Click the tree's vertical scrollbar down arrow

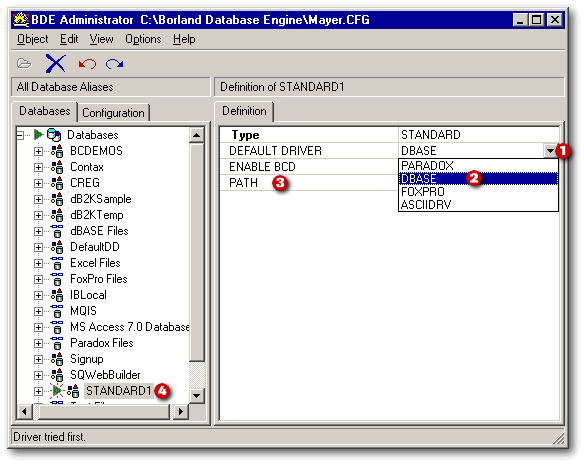tap(197, 395)
